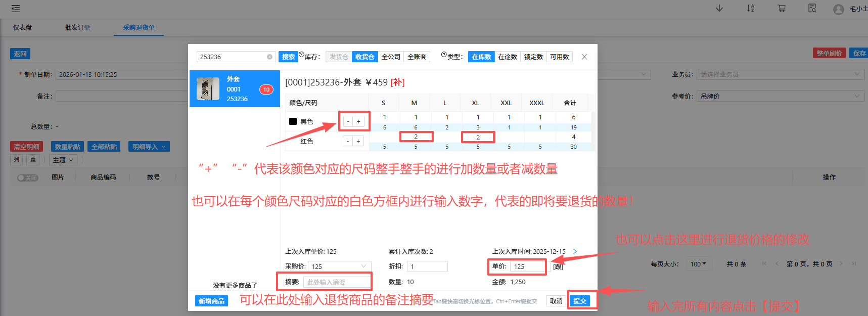Click the red 10 quantity badge
The height and width of the screenshot is (316, 868).
[266, 89]
